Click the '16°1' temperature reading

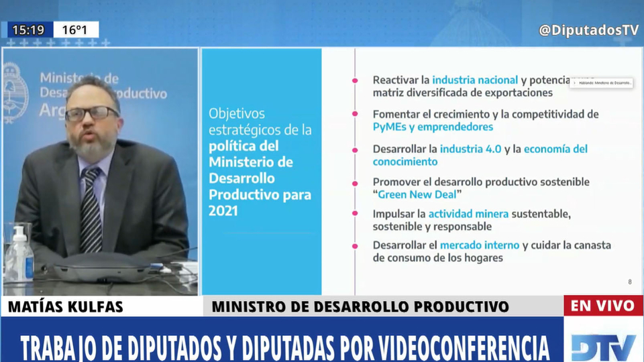(75, 30)
